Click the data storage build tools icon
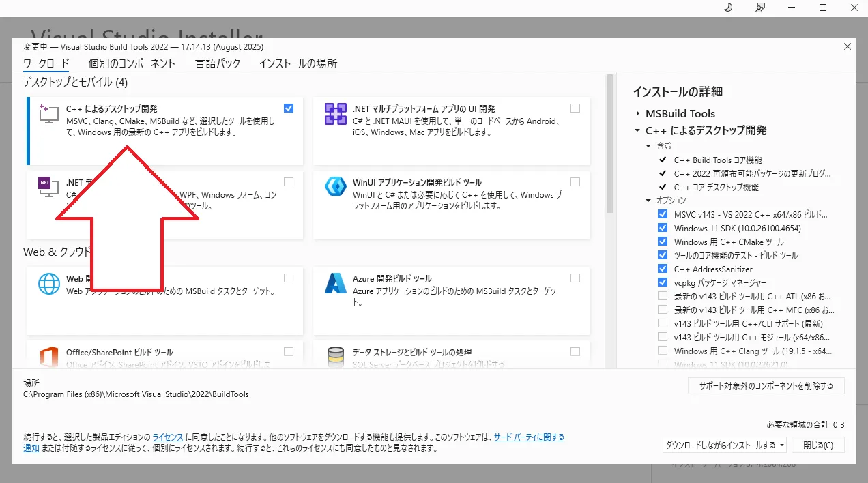Viewport: 868px width, 483px height. [335, 357]
